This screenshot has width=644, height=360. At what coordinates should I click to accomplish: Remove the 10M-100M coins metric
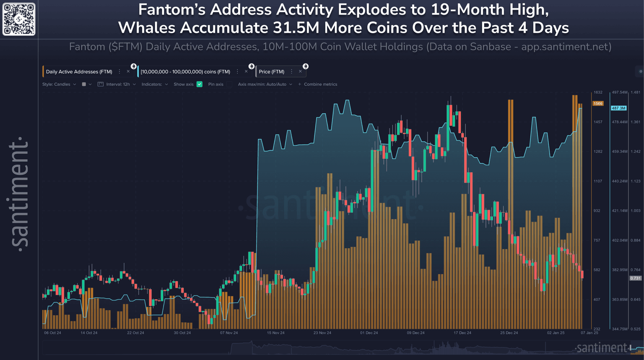point(246,72)
